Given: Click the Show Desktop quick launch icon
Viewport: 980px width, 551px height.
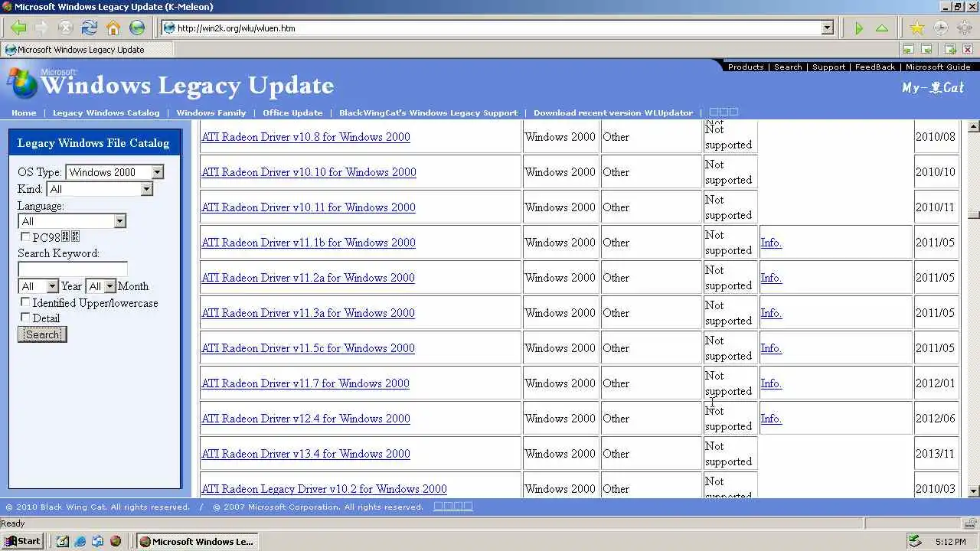Looking at the screenshot, I should pyautogui.click(x=63, y=541).
